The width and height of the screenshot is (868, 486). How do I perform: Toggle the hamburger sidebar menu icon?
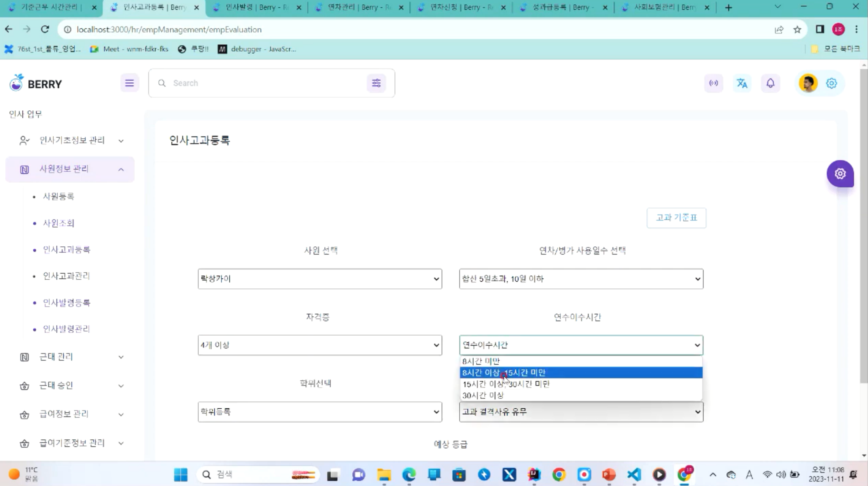pyautogui.click(x=129, y=83)
